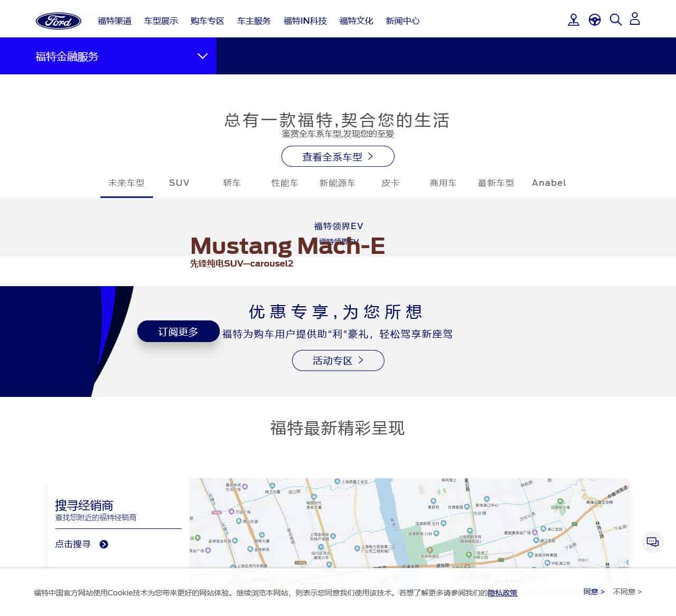Open the 车主服务 menu

click(x=254, y=21)
